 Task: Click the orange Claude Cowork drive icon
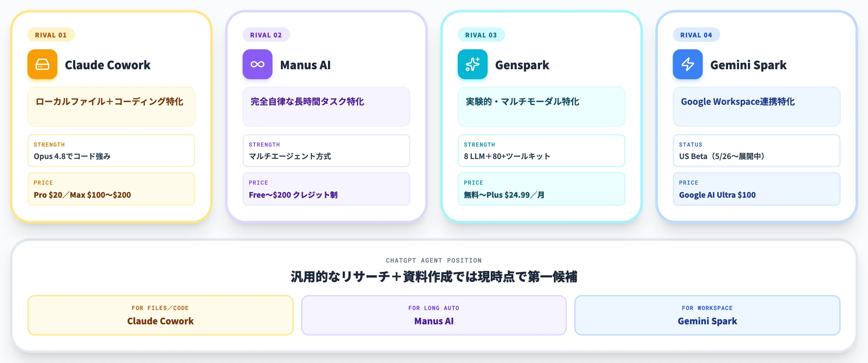click(42, 64)
